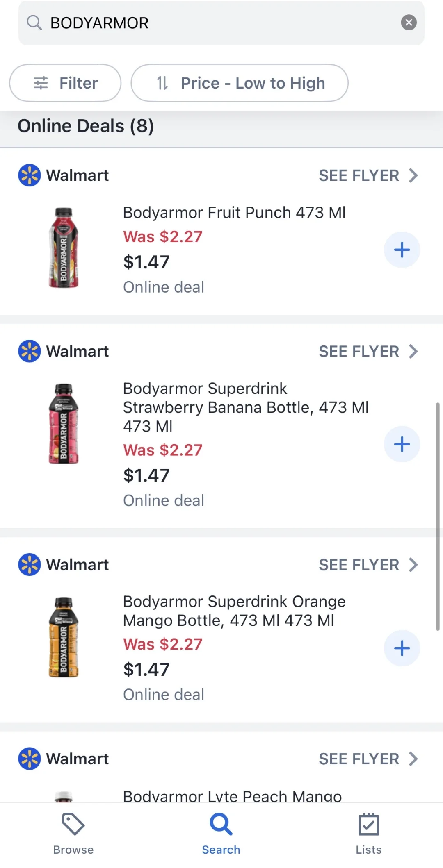The image size is (443, 868).
Task: Tap the Strawberry Banana bottle image
Action: tap(64, 423)
